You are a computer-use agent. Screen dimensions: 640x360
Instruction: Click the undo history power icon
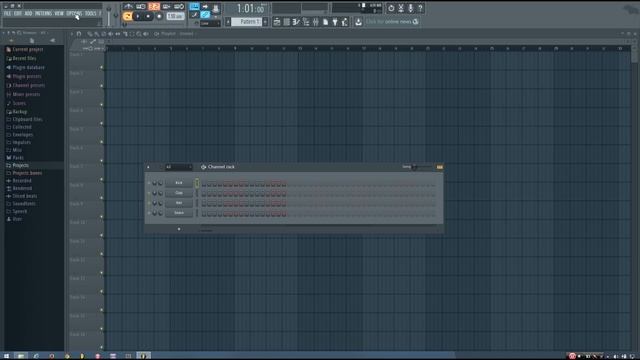pyautogui.click(x=391, y=8)
